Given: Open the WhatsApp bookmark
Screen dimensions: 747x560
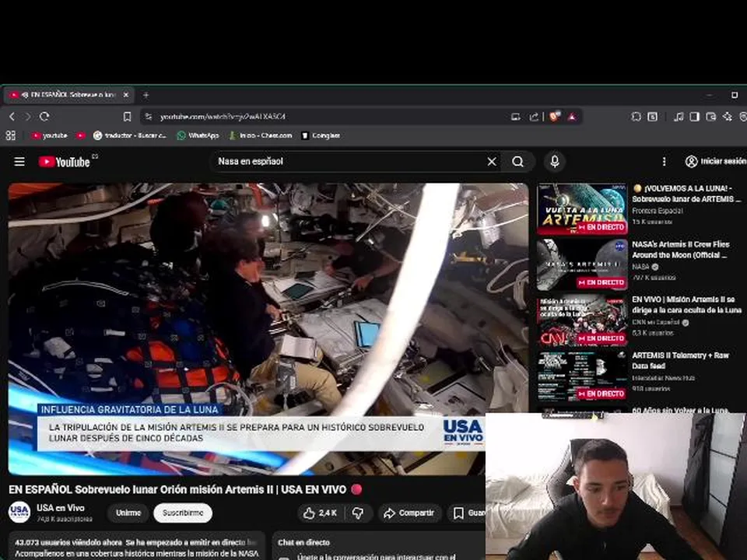Looking at the screenshot, I should [x=198, y=135].
